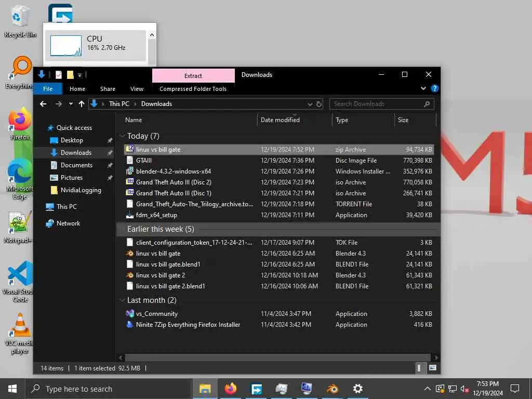This screenshot has width=532, height=399.
Task: Refresh the Downloads folder view
Action: click(318, 104)
